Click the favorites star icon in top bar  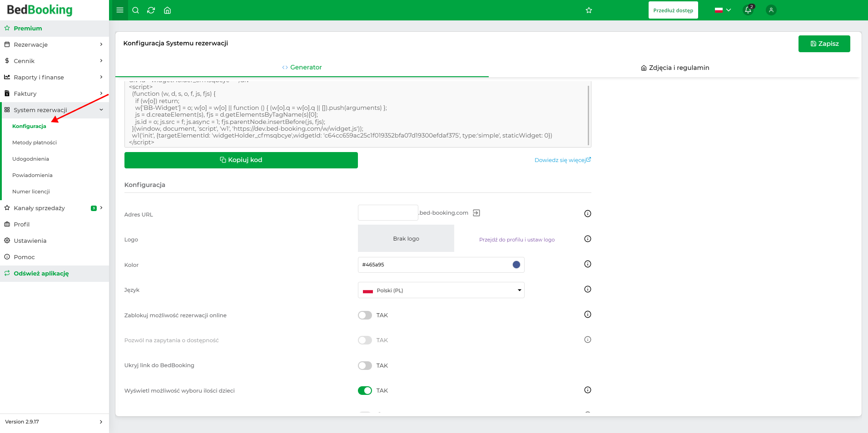pyautogui.click(x=589, y=10)
